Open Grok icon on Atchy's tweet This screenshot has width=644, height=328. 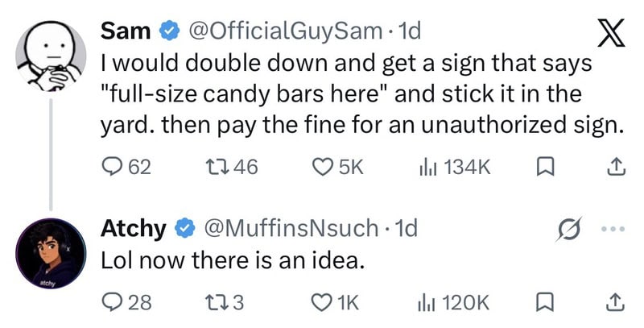[568, 229]
